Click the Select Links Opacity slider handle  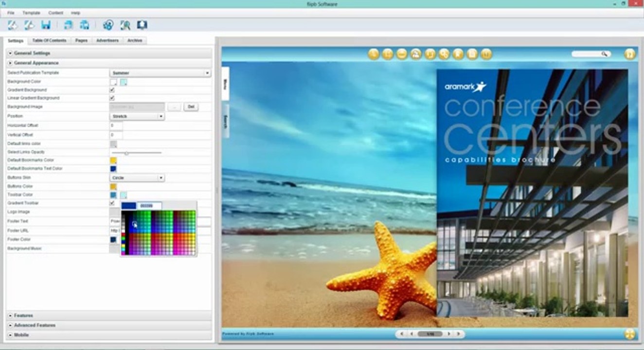click(126, 153)
